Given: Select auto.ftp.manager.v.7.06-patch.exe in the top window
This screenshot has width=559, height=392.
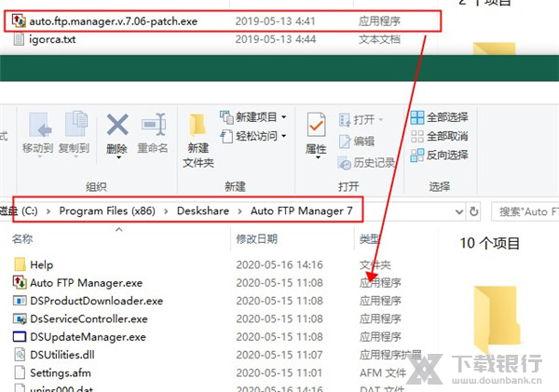Looking at the screenshot, I should [114, 21].
